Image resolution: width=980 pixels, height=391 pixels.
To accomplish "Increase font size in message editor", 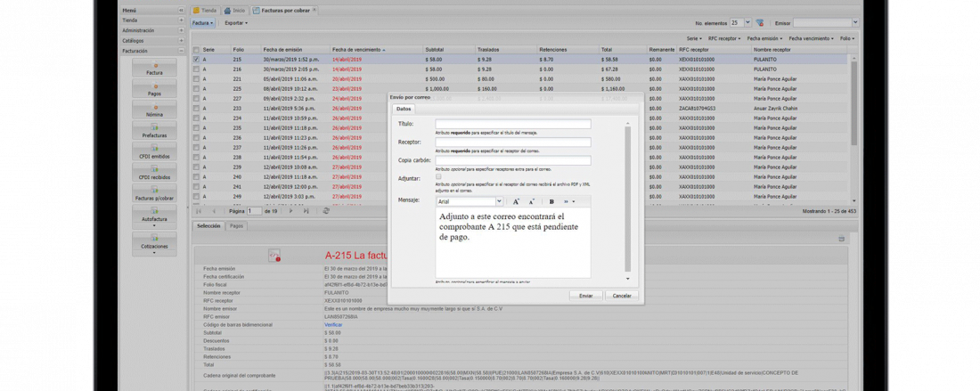I will 516,202.
